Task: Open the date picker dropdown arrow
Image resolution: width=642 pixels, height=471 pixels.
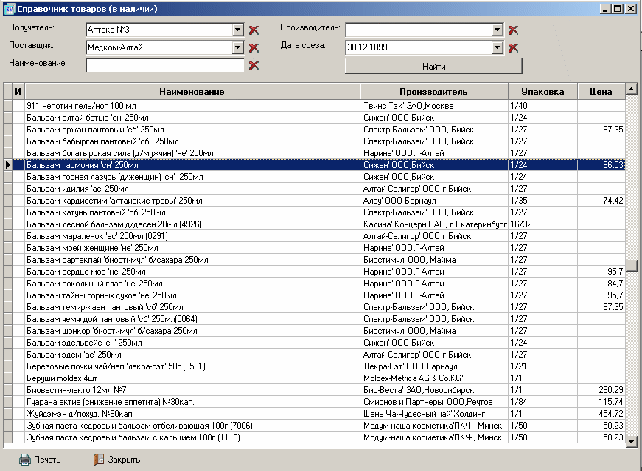Action: 497,47
